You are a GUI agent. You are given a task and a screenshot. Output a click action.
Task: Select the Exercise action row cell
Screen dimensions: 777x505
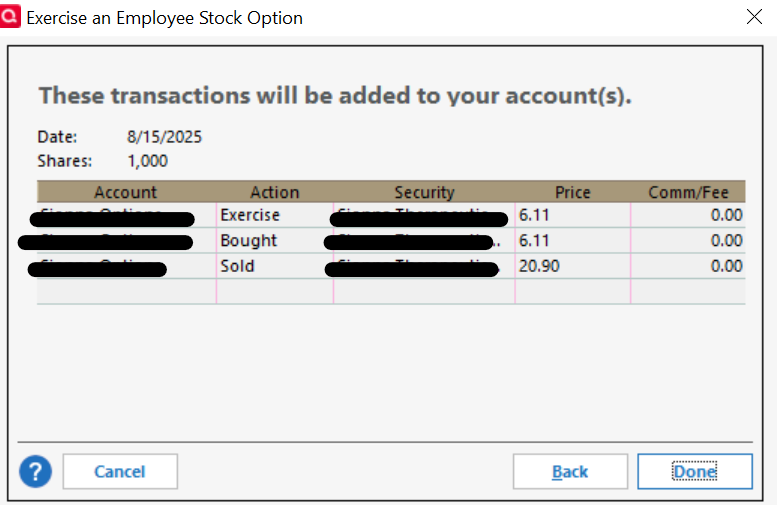(x=275, y=215)
